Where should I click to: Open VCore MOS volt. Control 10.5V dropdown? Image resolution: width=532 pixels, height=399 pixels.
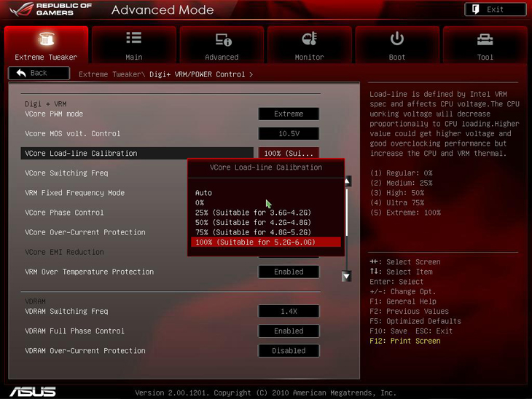[289, 134]
